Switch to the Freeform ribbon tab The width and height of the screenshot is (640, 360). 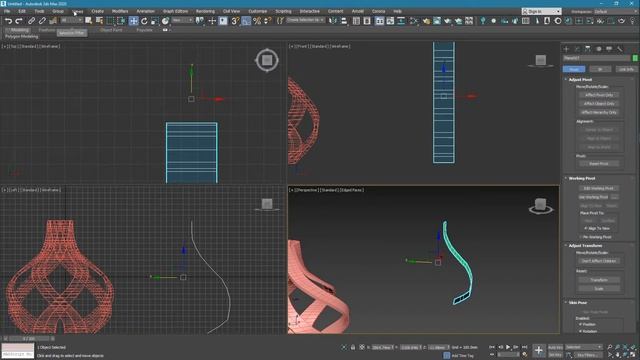47,30
